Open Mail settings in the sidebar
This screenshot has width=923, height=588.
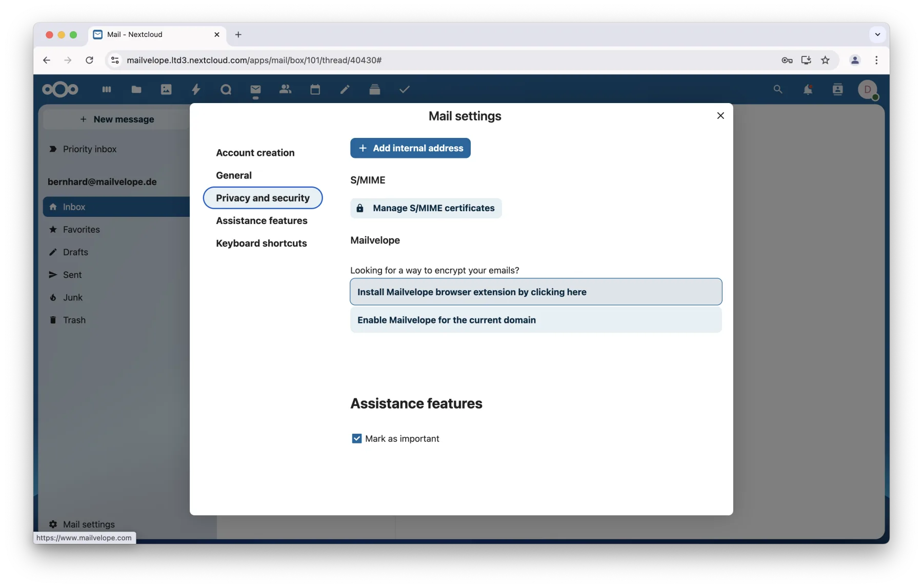82,524
